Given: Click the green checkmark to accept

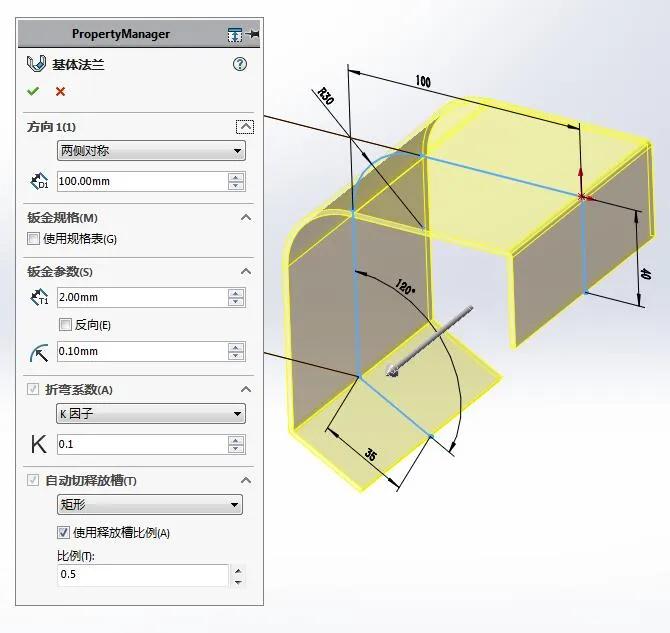Looking at the screenshot, I should point(33,91).
